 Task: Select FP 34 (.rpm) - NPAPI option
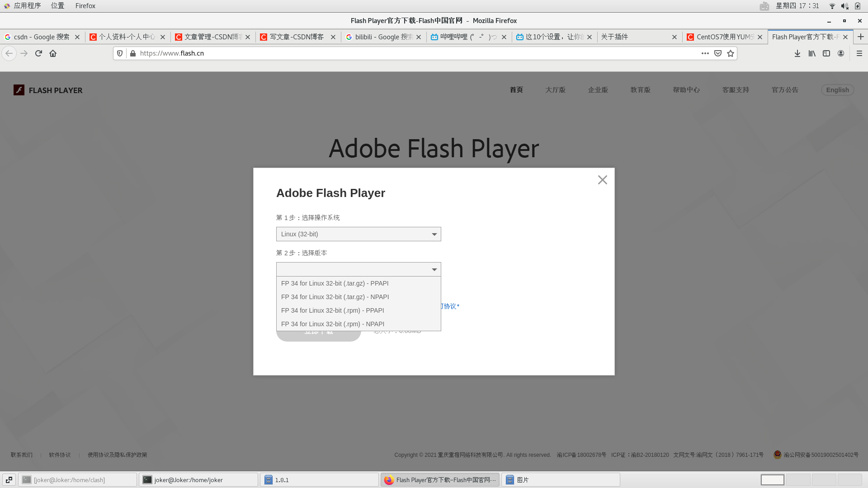(333, 324)
